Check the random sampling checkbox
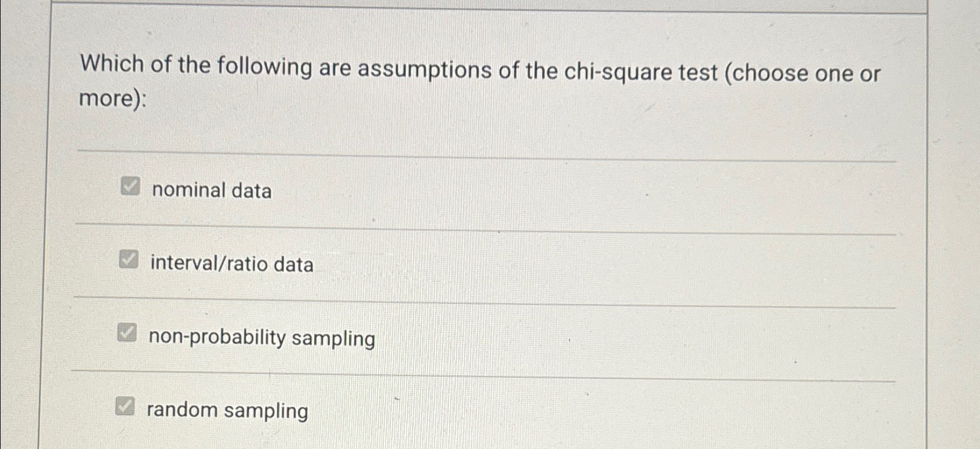The image size is (980, 449). click(124, 407)
